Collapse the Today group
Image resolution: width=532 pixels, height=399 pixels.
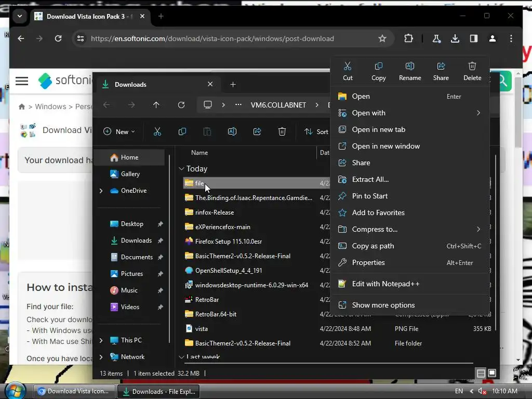181,169
